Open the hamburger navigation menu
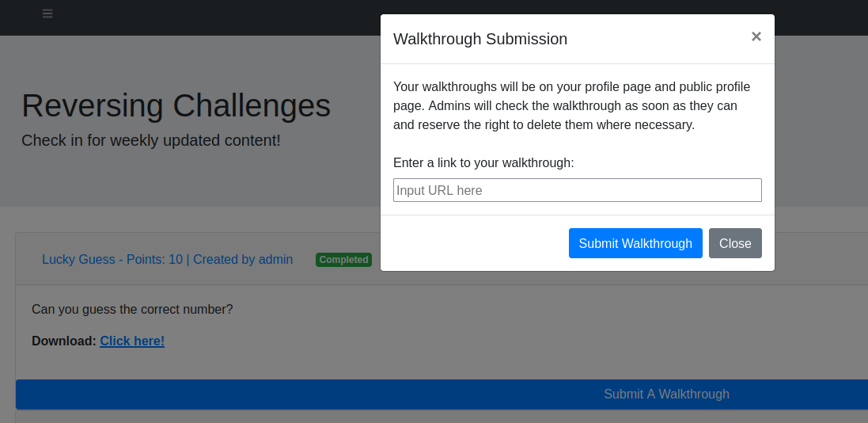This screenshot has height=423, width=868. tap(47, 13)
